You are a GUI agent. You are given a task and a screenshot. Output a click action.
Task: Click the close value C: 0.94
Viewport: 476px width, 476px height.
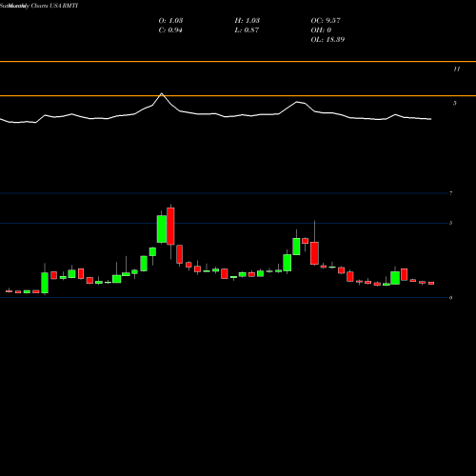tap(170, 30)
